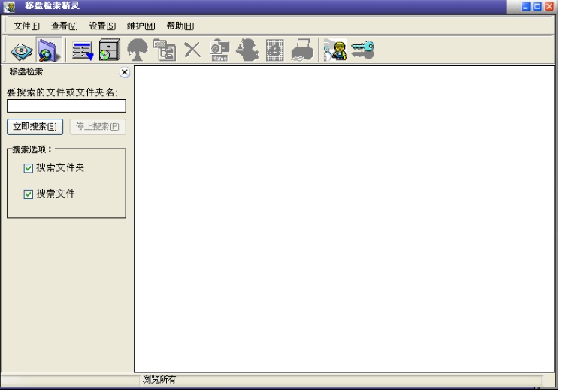566x392 pixels.
Task: Click the 立即搜索(S) button
Action: [35, 127]
